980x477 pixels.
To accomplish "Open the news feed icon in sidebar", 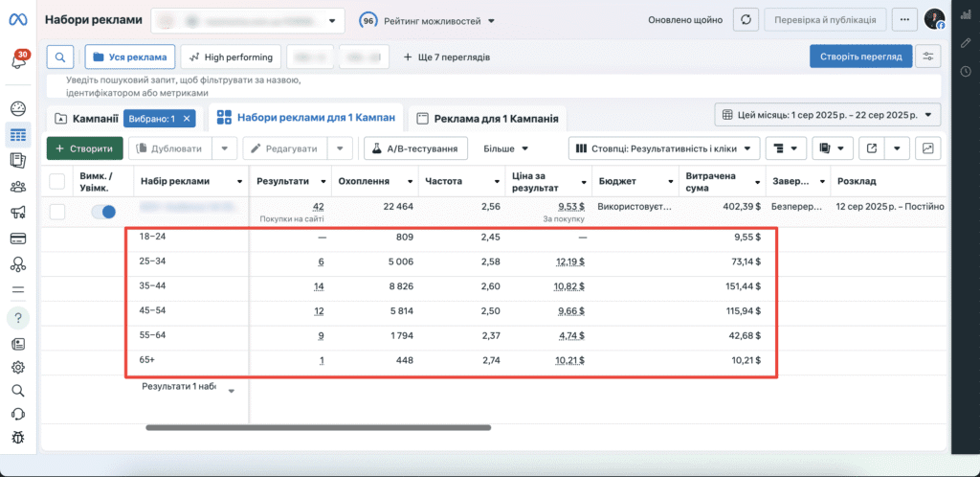I will 18,343.
